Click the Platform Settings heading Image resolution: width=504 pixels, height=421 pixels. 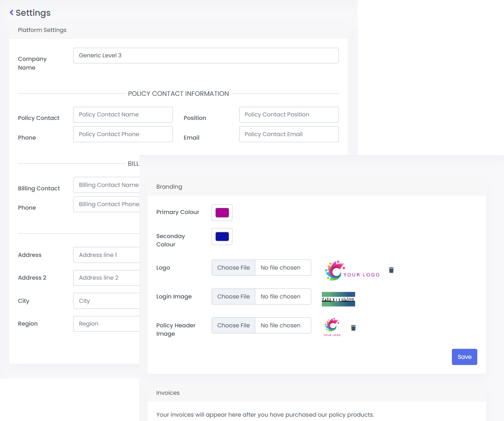[42, 30]
